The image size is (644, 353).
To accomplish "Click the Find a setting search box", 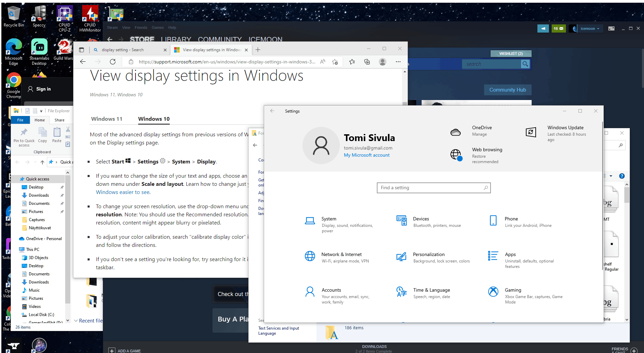I will click(434, 188).
